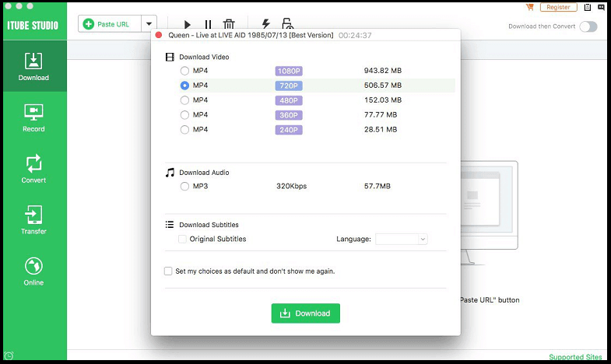
Task: Open the subtitle Language dropdown
Action: [x=402, y=239]
